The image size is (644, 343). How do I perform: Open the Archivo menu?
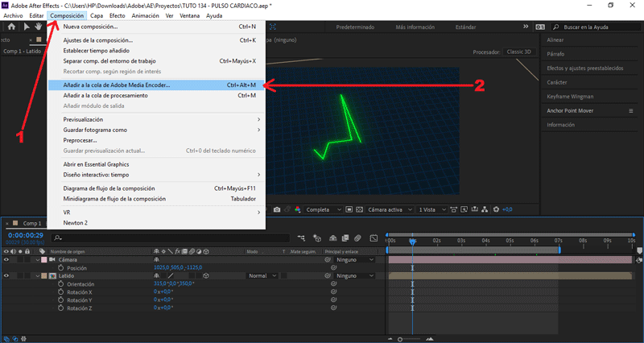13,15
